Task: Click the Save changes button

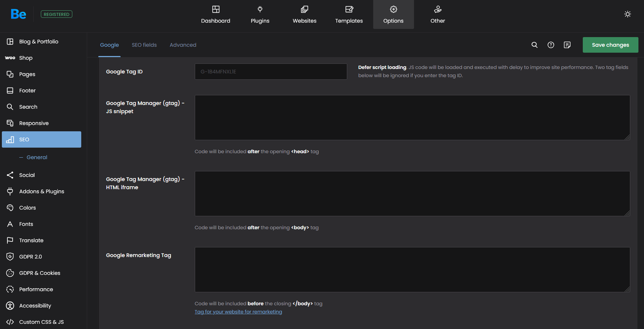Action: 610,45
